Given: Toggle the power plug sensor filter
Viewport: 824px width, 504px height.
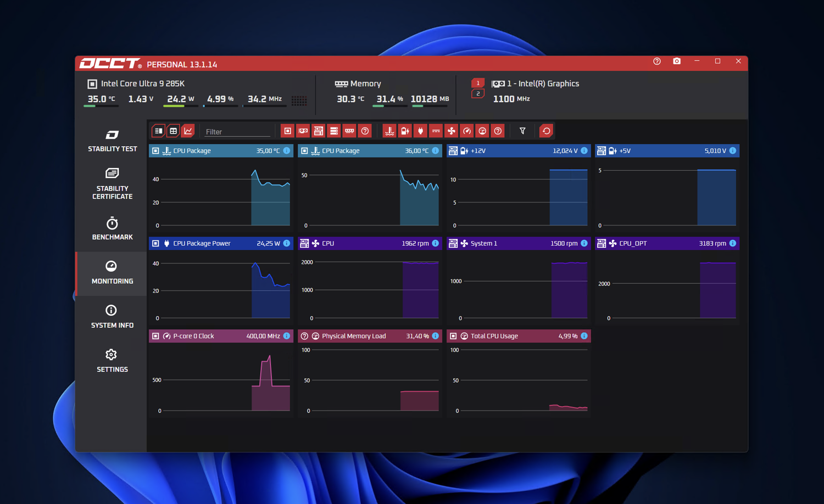Looking at the screenshot, I should click(420, 131).
